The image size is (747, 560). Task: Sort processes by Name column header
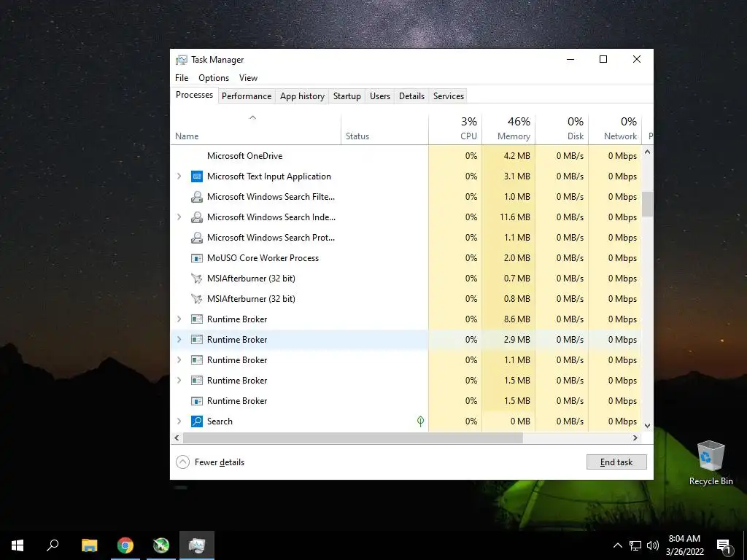(x=256, y=128)
